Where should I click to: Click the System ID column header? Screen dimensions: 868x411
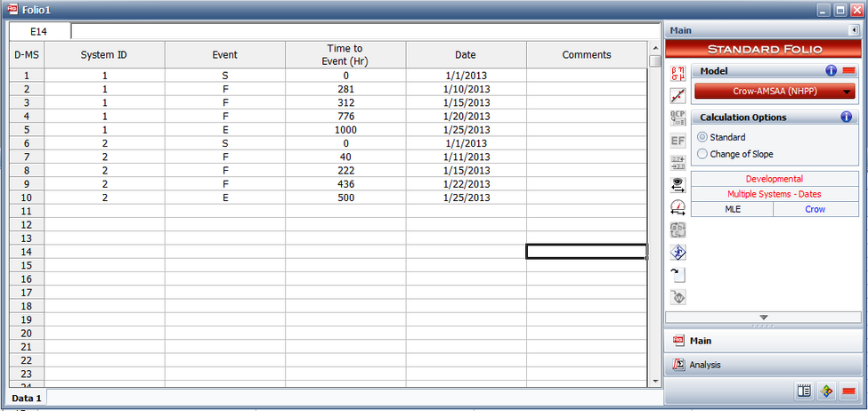[x=105, y=55]
